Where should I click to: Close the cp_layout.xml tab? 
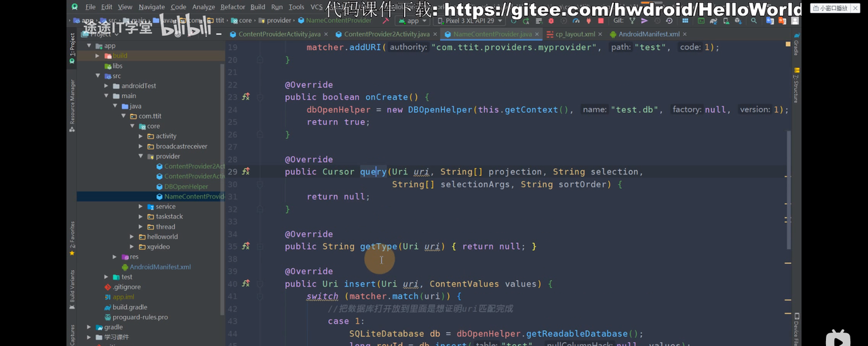601,34
